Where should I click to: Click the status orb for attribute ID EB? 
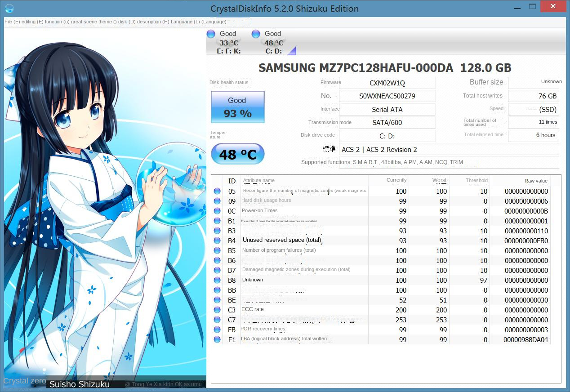pos(217,330)
